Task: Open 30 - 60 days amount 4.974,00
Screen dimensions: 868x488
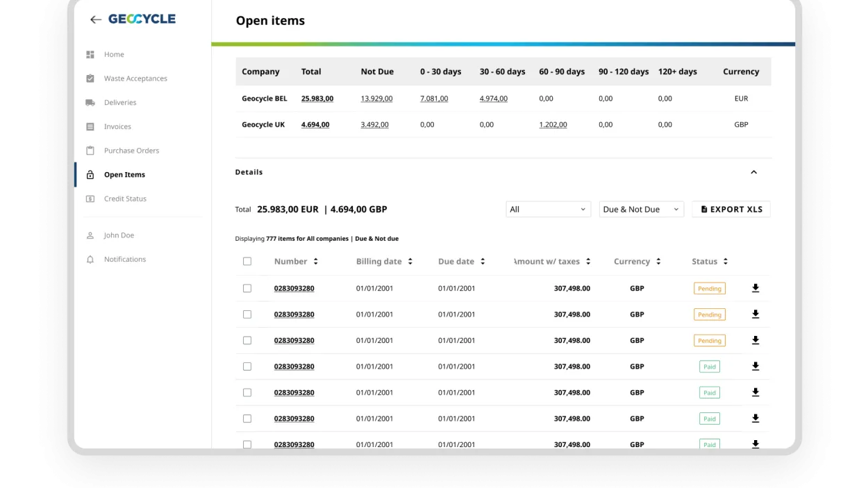Action: pos(494,99)
